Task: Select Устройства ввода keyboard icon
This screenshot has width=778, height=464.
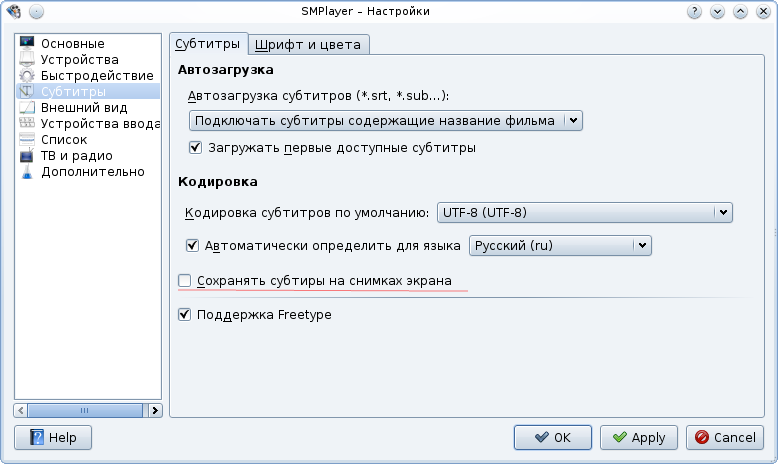Action: tap(27, 124)
